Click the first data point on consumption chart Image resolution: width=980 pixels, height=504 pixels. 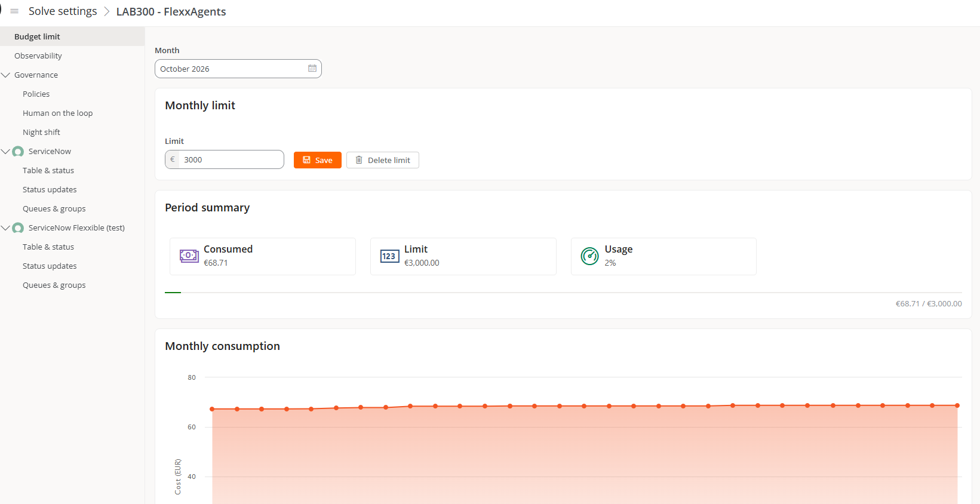tap(212, 409)
